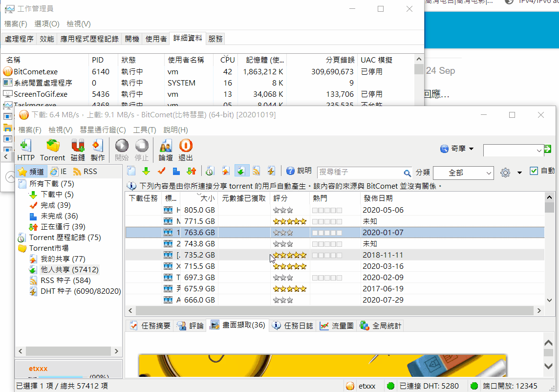This screenshot has width=559, height=392.
Task: Select 我的共享 (77) tree item
Action: pos(63,259)
